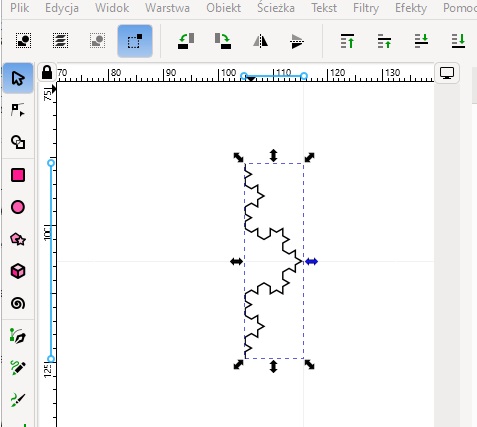Select the Node editing tool
The width and height of the screenshot is (477, 427).
18,110
